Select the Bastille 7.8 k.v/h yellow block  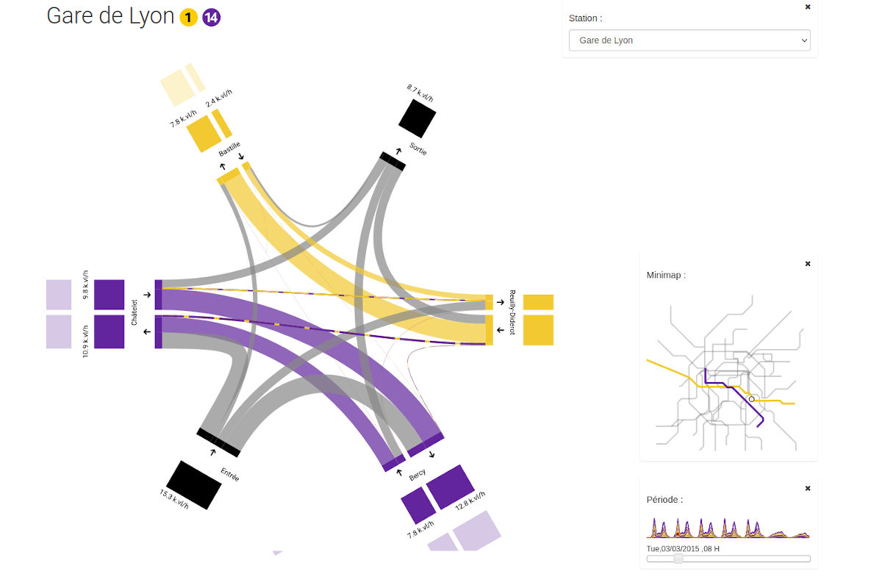point(204,135)
